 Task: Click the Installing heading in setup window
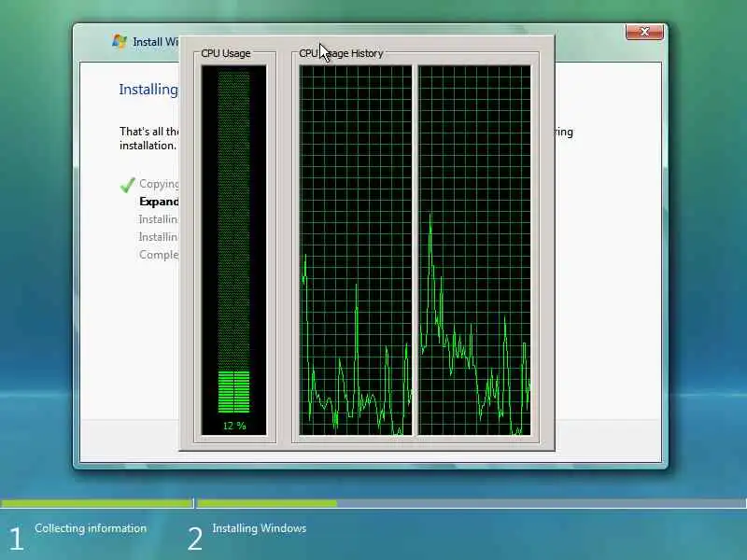tap(148, 90)
